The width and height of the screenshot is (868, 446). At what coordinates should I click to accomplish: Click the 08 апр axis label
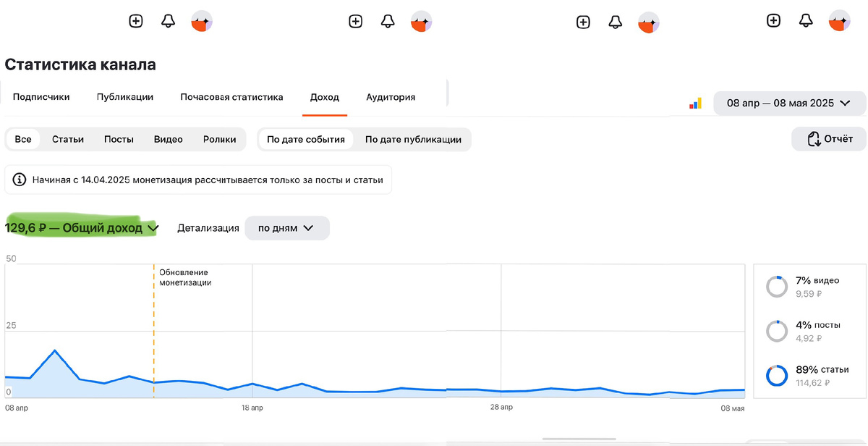coord(16,408)
